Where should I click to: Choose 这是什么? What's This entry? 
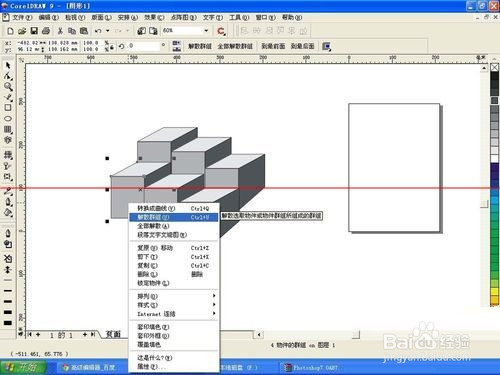[x=173, y=358]
